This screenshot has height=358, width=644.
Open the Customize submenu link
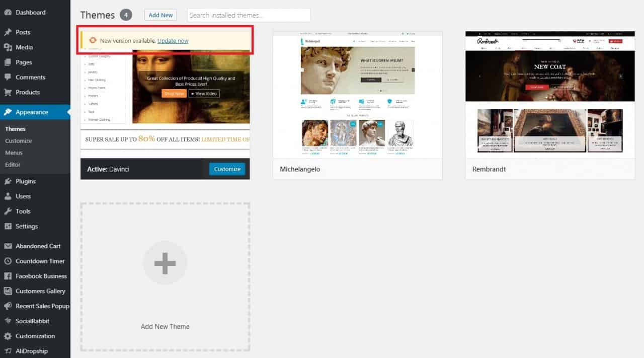point(19,141)
